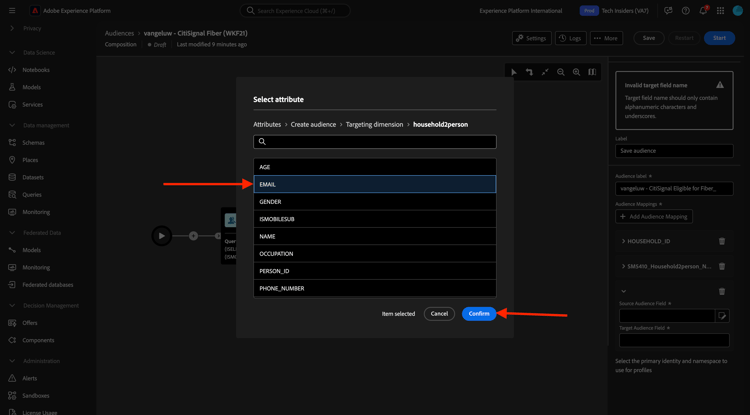
Task: Open Schemas in the sidebar
Action: (33, 143)
